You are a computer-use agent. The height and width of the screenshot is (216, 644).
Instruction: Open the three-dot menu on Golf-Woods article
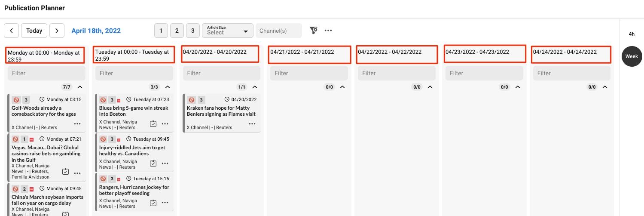click(77, 124)
